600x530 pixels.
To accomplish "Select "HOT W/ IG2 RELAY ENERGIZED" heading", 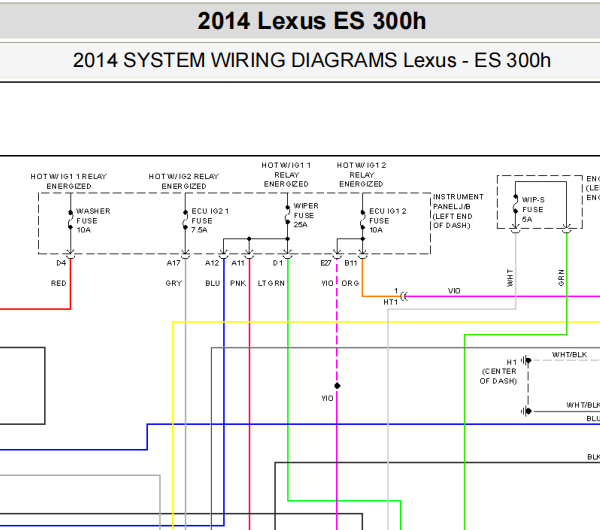I will point(184,181).
